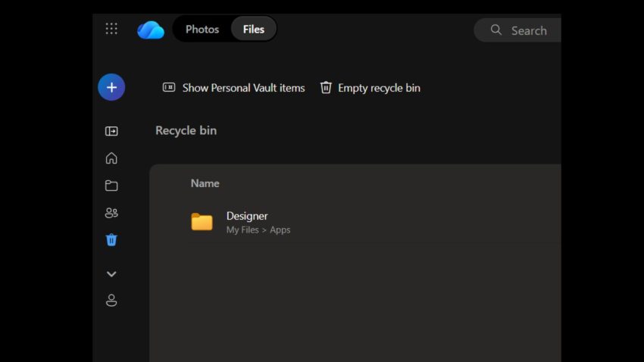
Task: Select the Files tab
Action: pyautogui.click(x=253, y=29)
